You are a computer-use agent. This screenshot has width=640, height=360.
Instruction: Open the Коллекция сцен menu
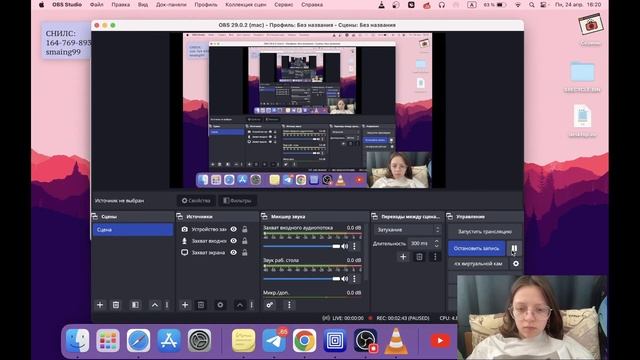[246, 5]
